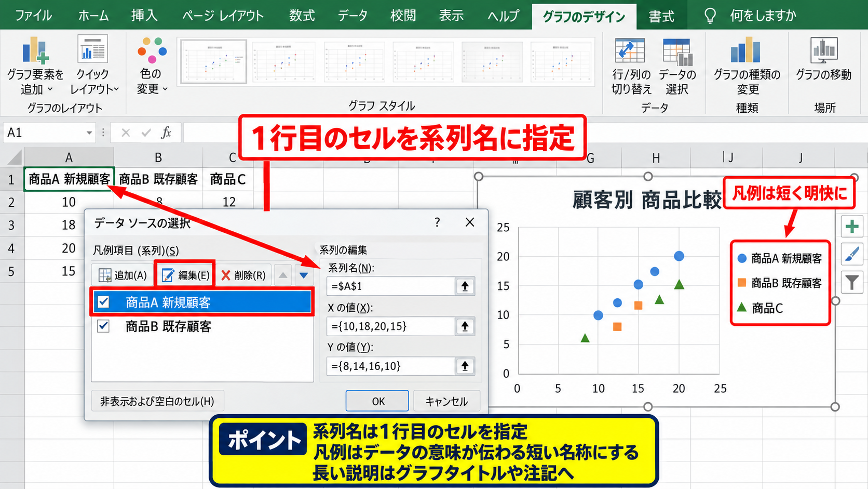Open the Change Colors (色の変更) palette

[x=152, y=65]
